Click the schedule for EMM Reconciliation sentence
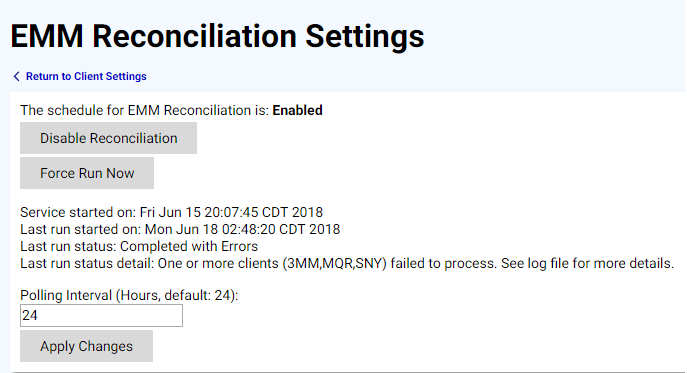The width and height of the screenshot is (687, 373). [x=171, y=110]
